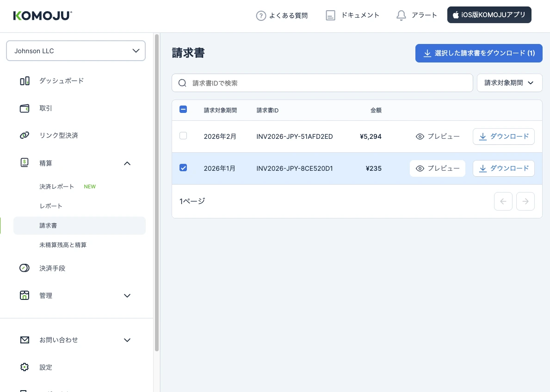Open ドキュメント link
Image resolution: width=550 pixels, height=392 pixels.
pyautogui.click(x=360, y=15)
